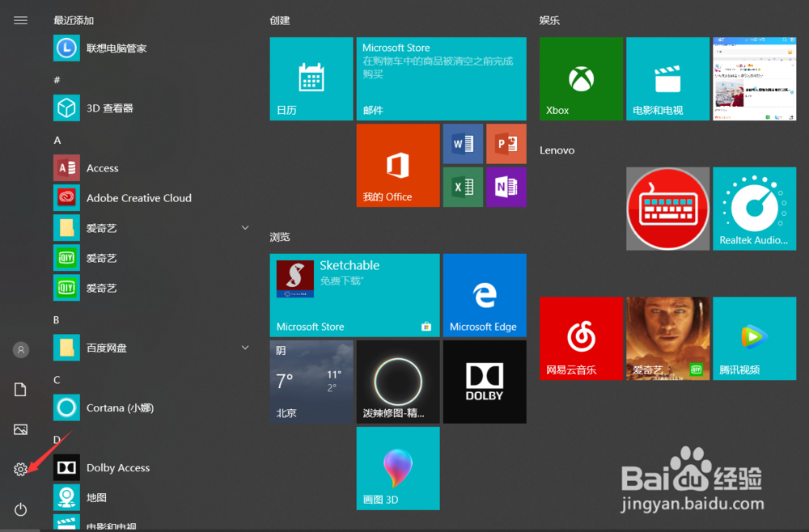Expand the 百度网盘 folder chevron

click(245, 348)
